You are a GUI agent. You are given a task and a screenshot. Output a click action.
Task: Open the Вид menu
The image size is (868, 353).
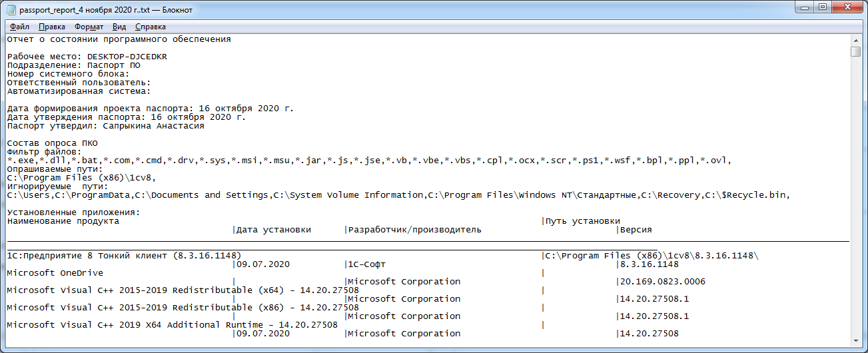119,27
